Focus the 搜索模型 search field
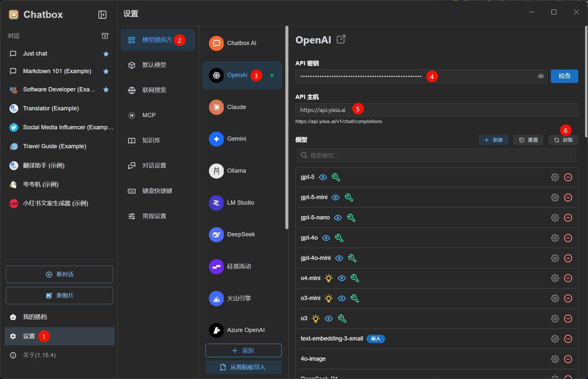 (437, 155)
